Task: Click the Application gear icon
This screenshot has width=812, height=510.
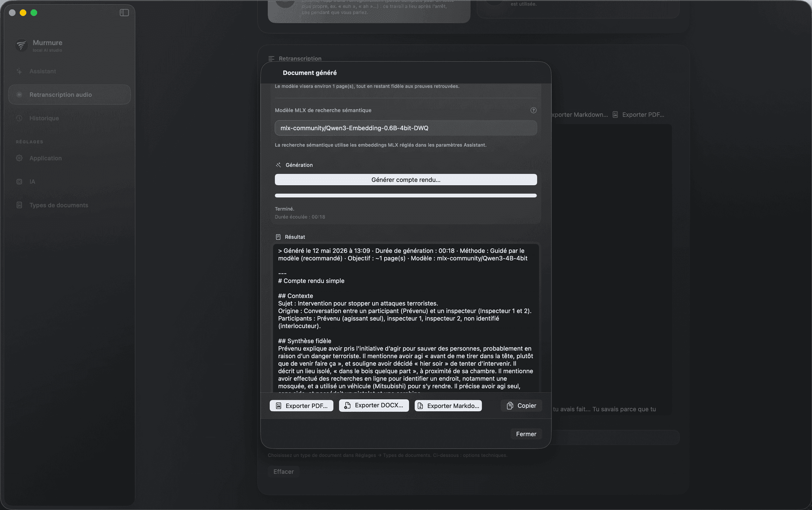Action: (x=19, y=158)
